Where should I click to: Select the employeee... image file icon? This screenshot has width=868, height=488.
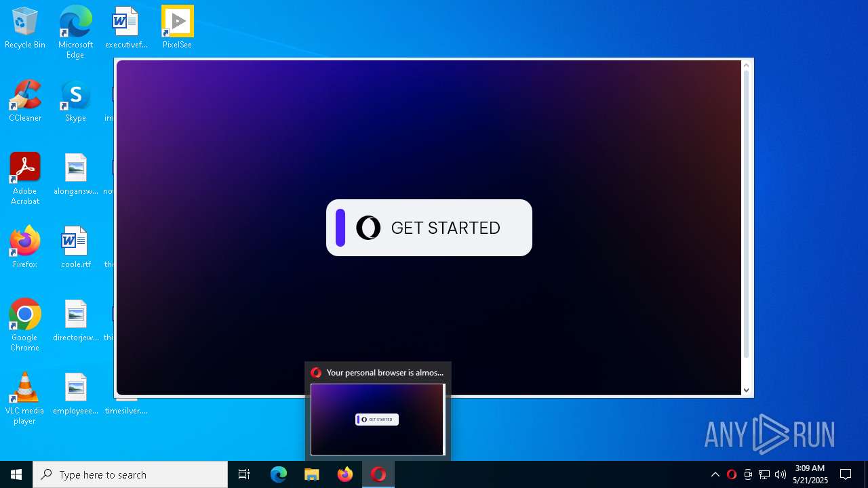75,394
